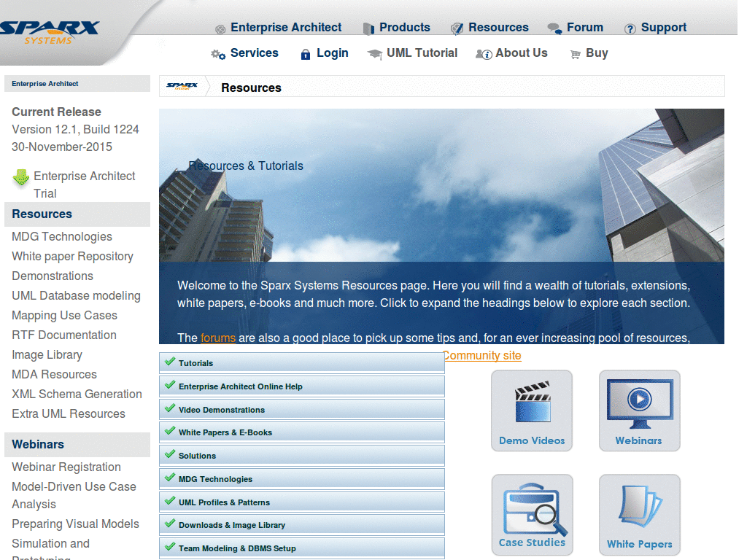This screenshot has width=747, height=560.
Task: Expand the Video Demonstrations section
Action: (x=301, y=410)
